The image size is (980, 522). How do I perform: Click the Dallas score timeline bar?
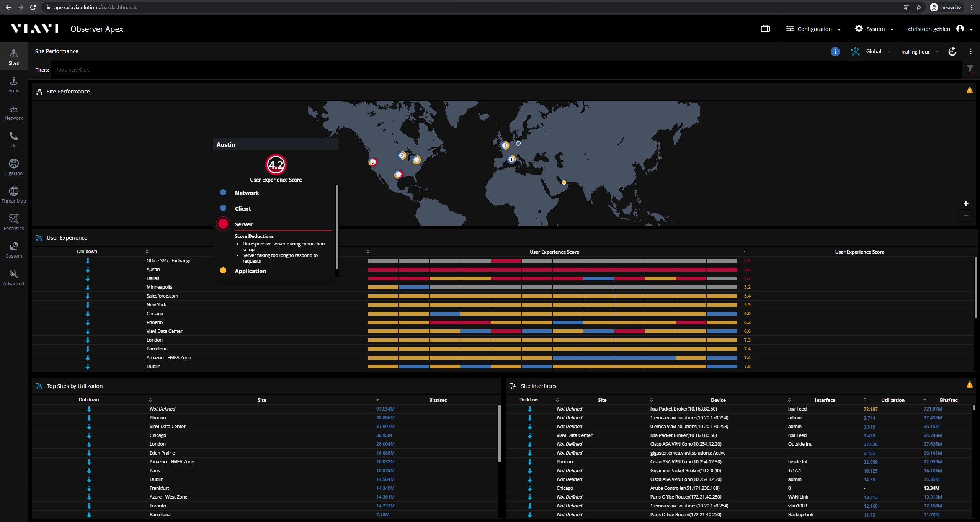click(x=552, y=278)
